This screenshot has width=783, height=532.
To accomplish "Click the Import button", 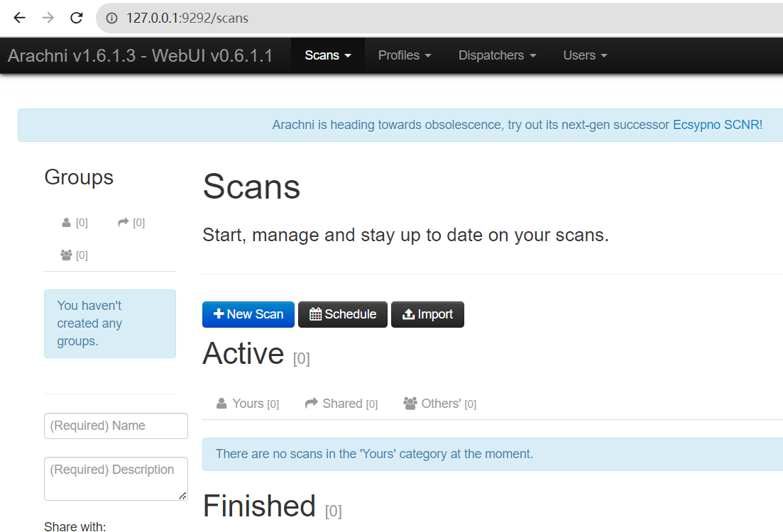I will tap(427, 314).
